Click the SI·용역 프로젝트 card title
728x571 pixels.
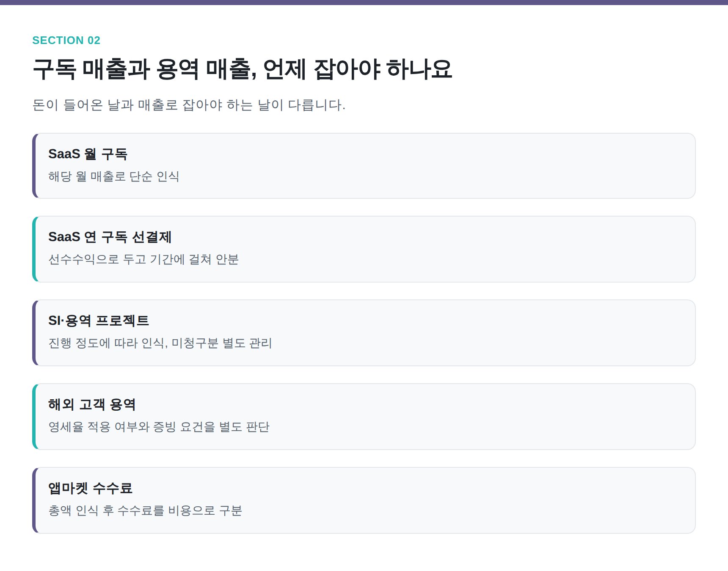coord(99,321)
